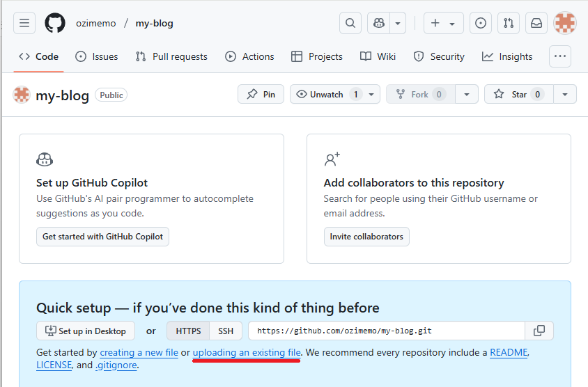The height and width of the screenshot is (387, 588).
Task: Click Set up in Desktop button
Action: (x=86, y=331)
